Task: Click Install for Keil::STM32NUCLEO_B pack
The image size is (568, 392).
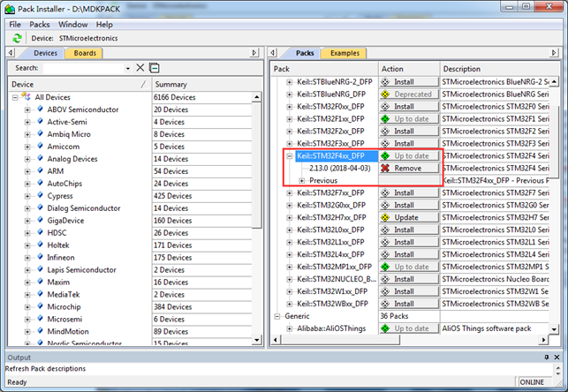Action: 409,279
